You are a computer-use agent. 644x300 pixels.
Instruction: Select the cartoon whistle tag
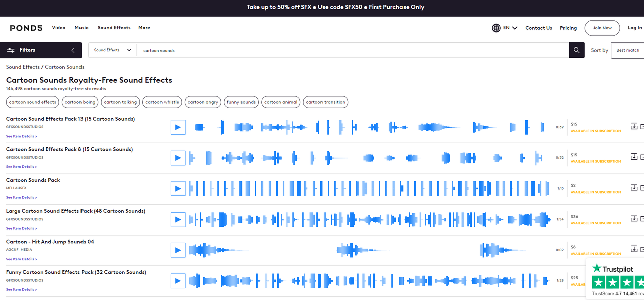162,102
